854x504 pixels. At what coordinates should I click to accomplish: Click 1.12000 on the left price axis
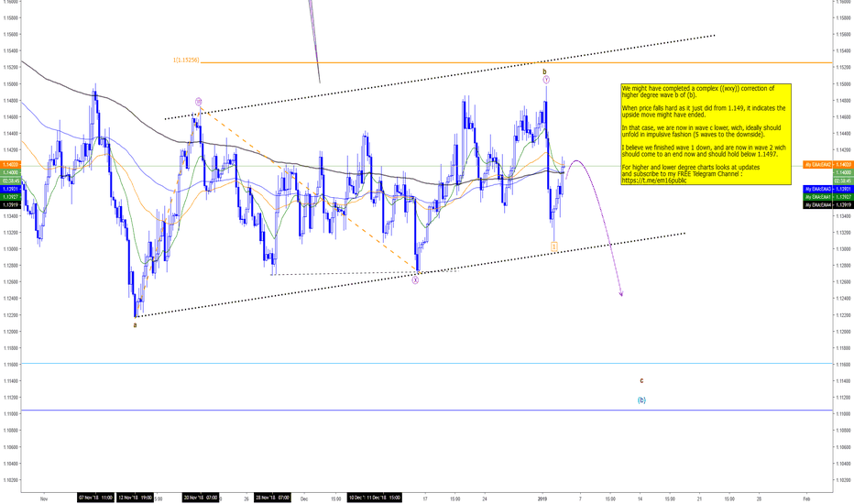tap(10, 332)
